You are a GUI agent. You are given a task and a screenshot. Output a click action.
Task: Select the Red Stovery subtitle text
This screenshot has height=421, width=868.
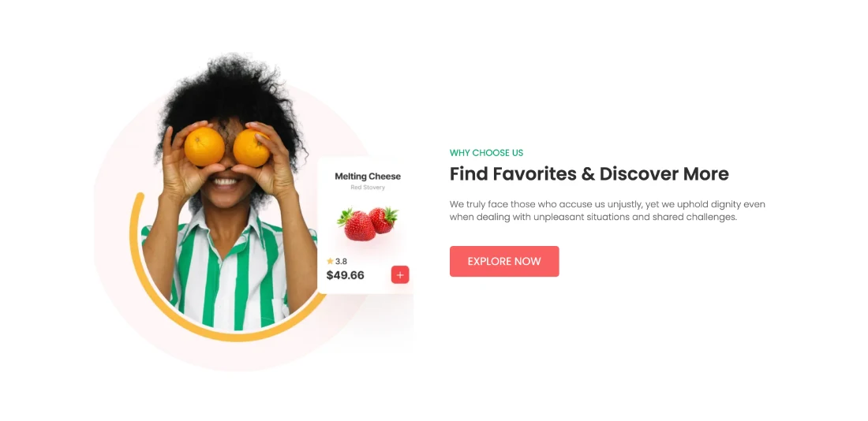tap(368, 188)
